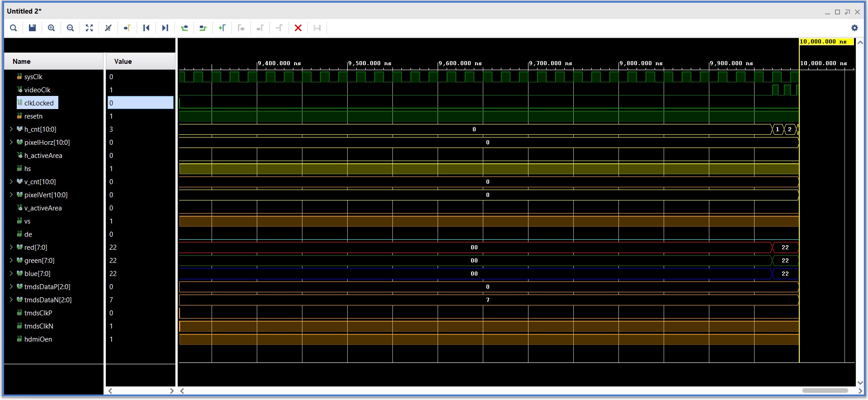868x400 pixels.
Task: Click the horizontal waveform scrollbar thumb
Action: coord(825,391)
